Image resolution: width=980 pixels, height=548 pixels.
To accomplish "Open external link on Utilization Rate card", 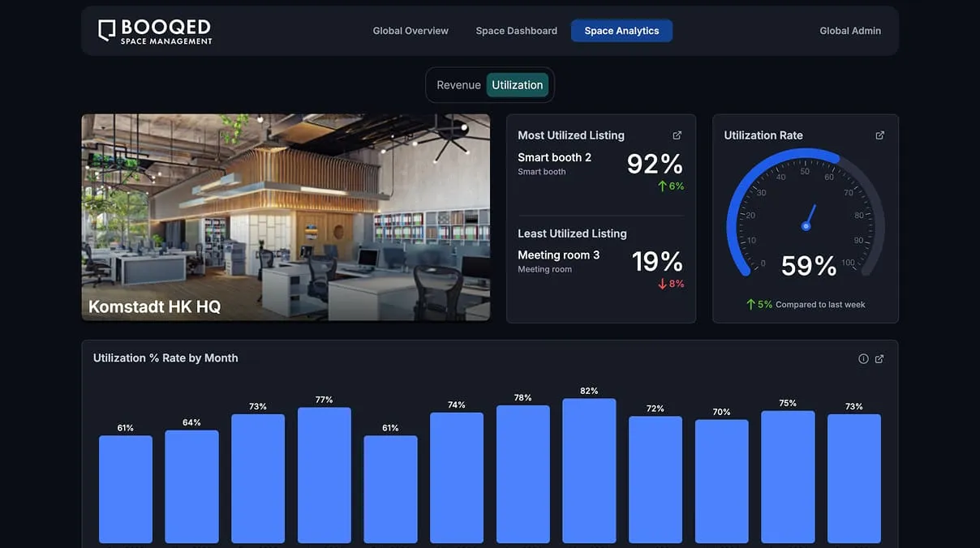I will pos(880,135).
